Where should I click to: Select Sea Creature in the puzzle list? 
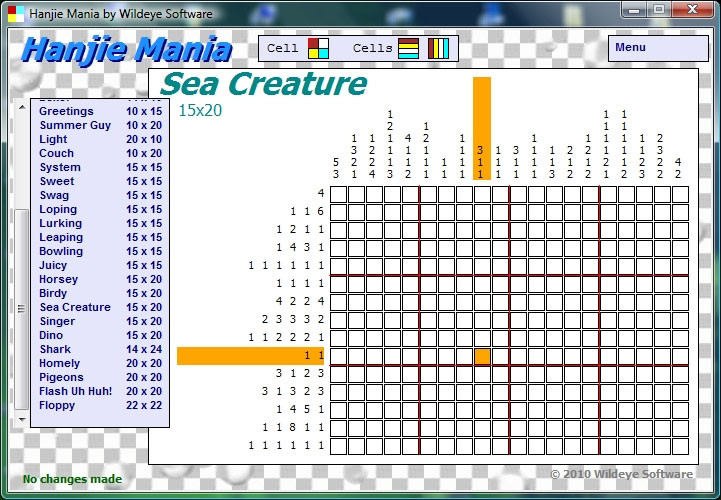[x=100, y=307]
